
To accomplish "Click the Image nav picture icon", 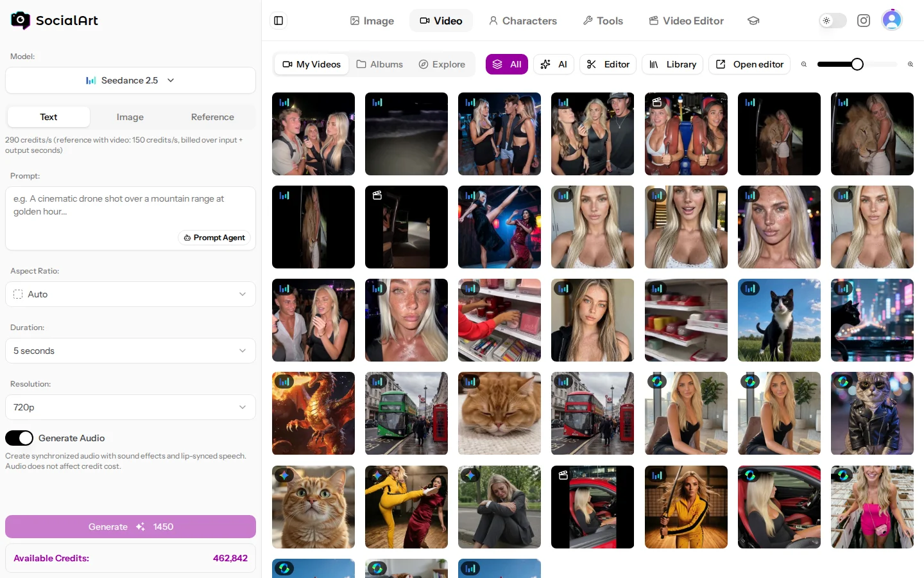I will coord(355,21).
